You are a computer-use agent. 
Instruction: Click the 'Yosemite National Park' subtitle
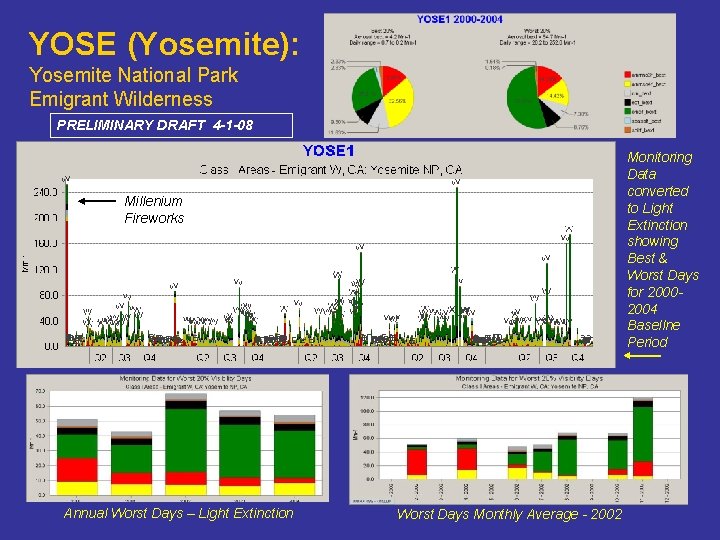pyautogui.click(x=134, y=74)
